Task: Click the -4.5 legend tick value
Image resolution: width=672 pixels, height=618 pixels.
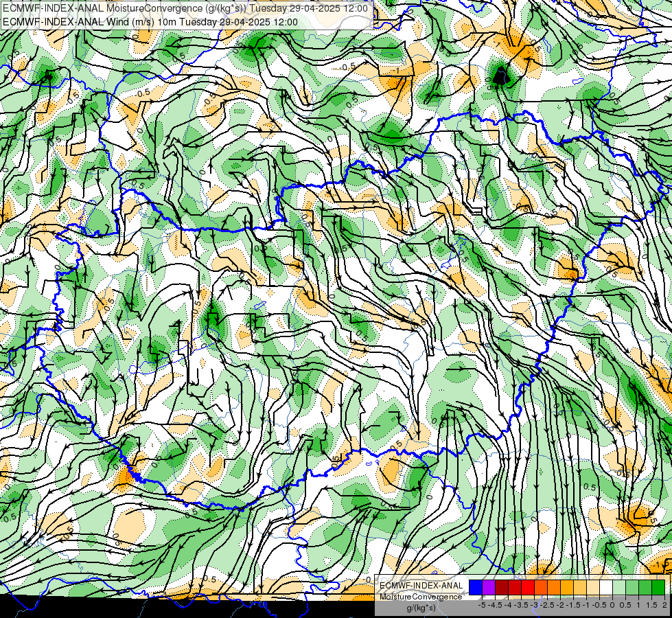Action: (496, 605)
